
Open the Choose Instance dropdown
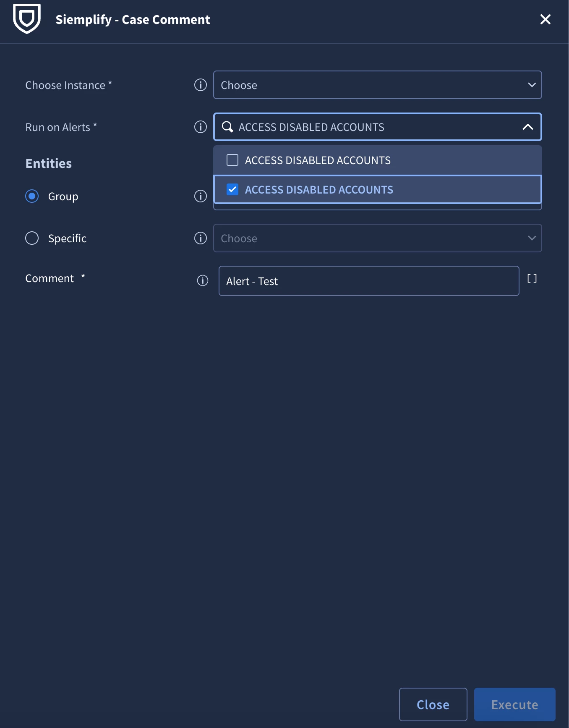(x=378, y=85)
